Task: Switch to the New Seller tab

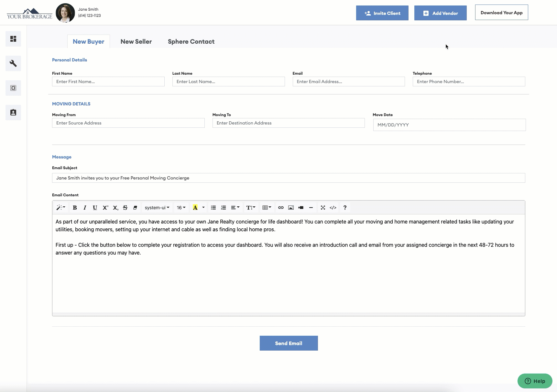Action: [136, 41]
